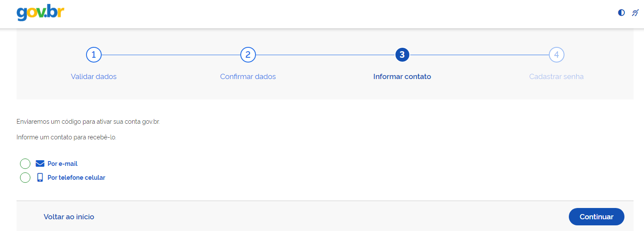Viewport: 644px width, 231px height.
Task: Open the VLibras accessibility icon
Action: coord(635,13)
